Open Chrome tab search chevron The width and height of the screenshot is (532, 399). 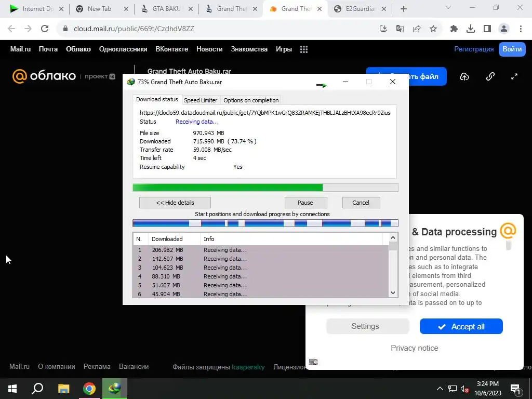tap(448, 7)
